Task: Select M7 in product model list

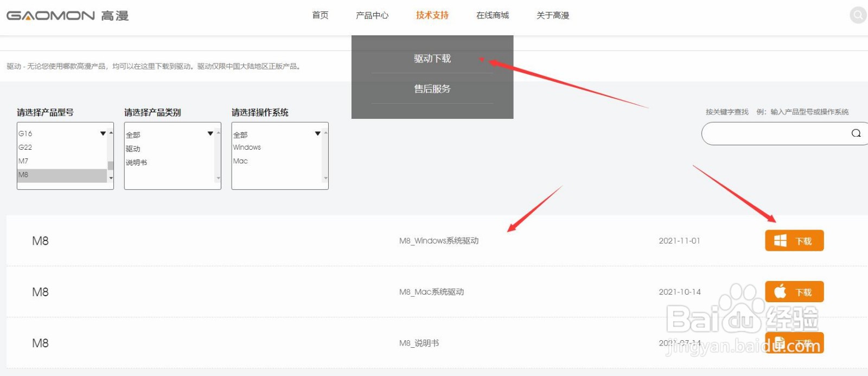Action: (62, 161)
